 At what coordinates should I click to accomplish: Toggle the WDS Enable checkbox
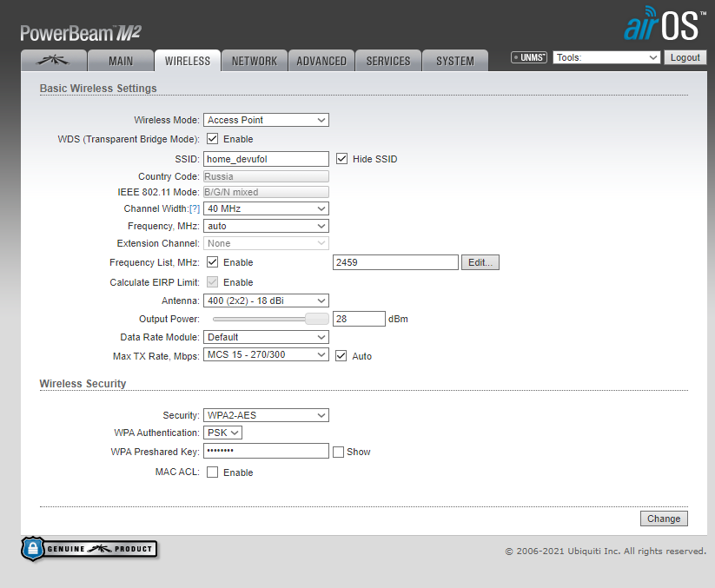[213, 139]
